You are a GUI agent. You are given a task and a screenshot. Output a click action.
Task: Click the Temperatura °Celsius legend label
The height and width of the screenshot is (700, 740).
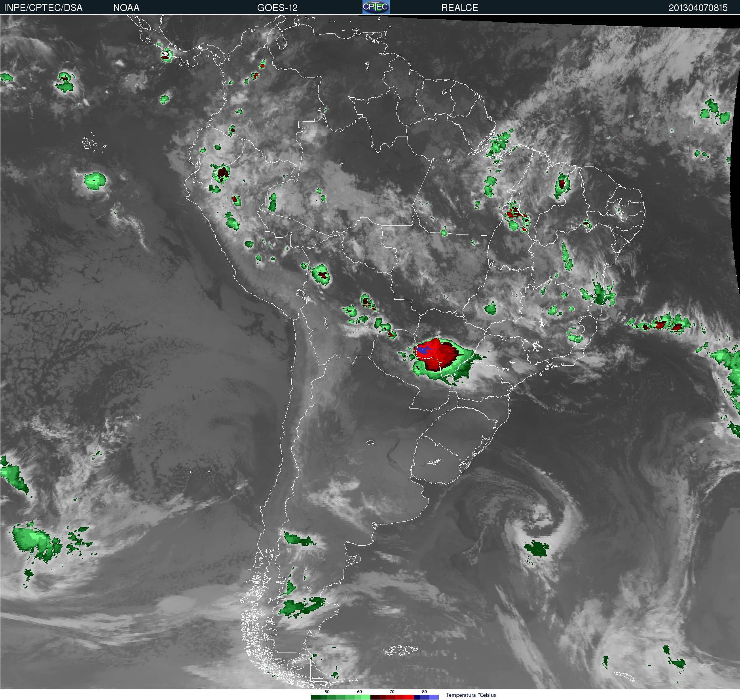pos(471,695)
